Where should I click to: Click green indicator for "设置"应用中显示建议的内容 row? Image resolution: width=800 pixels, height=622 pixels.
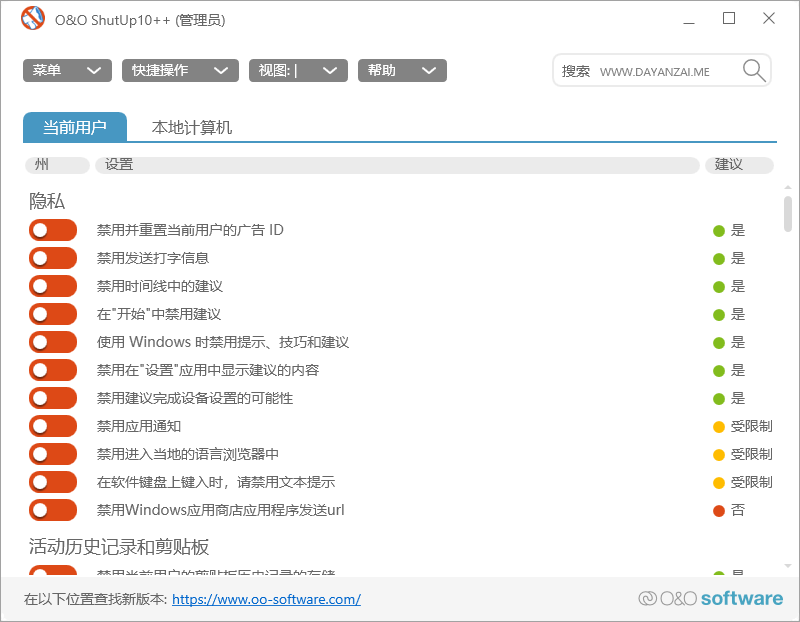coord(718,371)
